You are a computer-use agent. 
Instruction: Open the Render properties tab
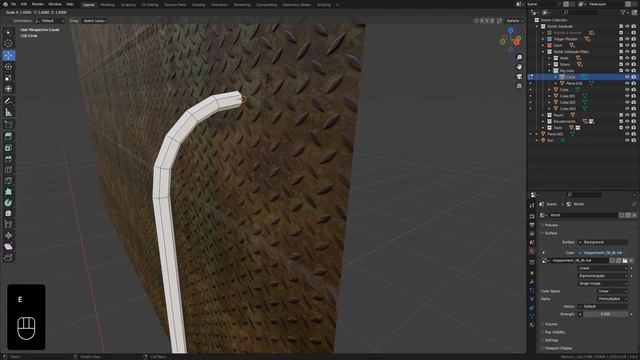(x=532, y=216)
